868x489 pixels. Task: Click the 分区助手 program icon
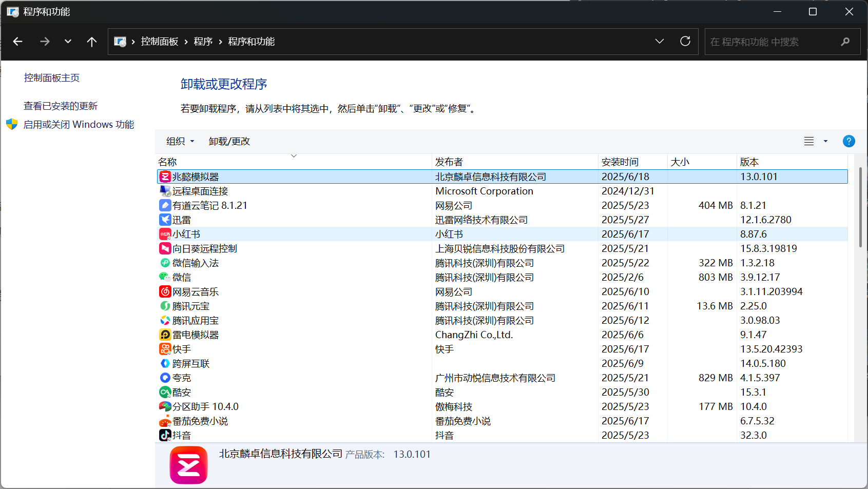(165, 406)
